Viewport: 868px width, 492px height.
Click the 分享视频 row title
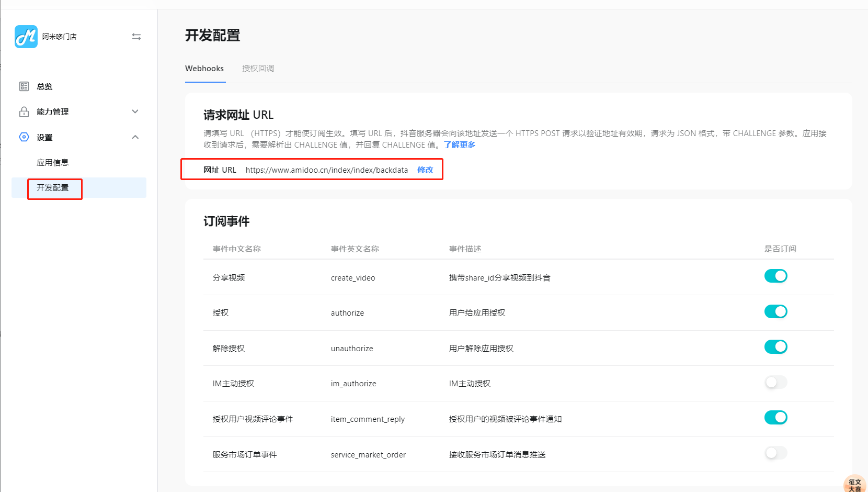[x=229, y=277]
